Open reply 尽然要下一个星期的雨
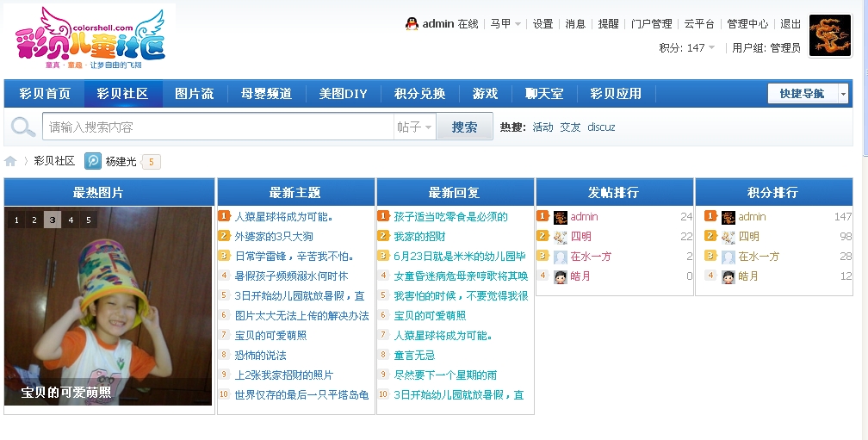 coord(445,375)
